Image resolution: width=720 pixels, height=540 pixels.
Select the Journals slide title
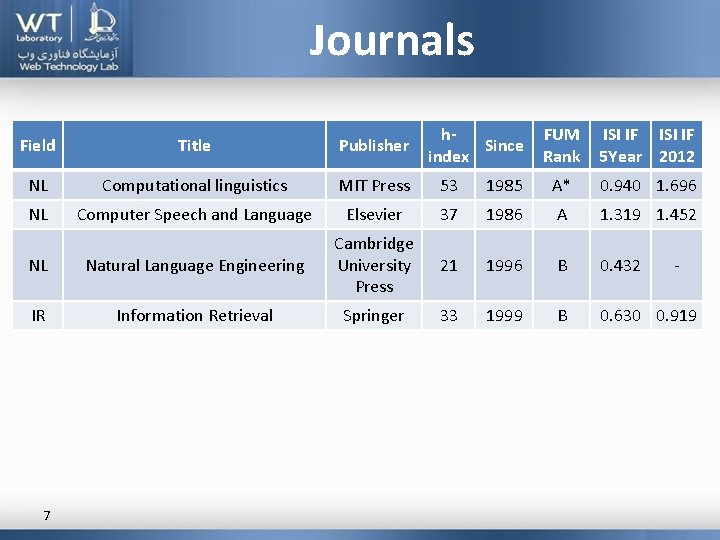point(392,40)
